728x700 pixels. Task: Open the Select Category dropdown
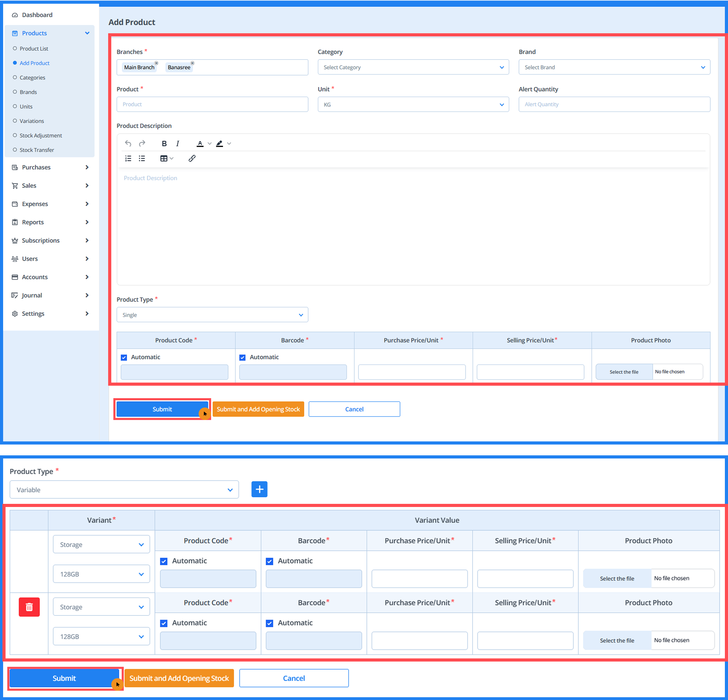coord(413,67)
